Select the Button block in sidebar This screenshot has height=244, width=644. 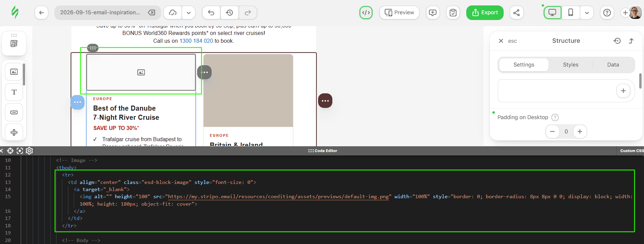14,112
